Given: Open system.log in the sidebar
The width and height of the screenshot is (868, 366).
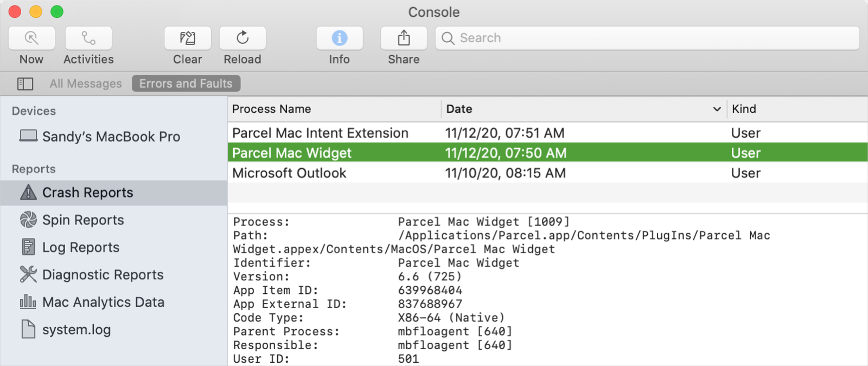Looking at the screenshot, I should click(x=113, y=330).
